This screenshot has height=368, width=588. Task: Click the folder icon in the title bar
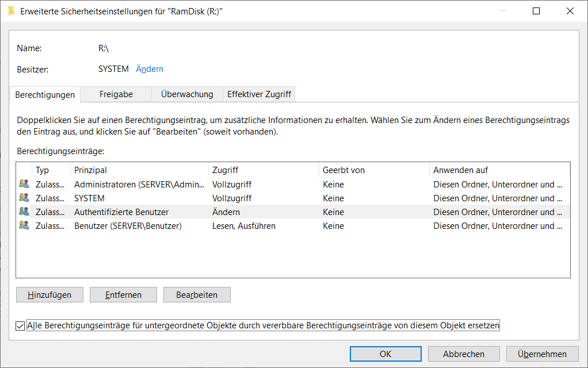click(x=12, y=11)
